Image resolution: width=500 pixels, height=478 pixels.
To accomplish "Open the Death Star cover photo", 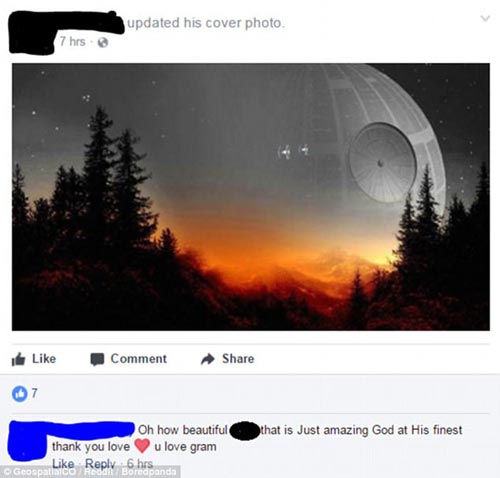I will tap(251, 197).
